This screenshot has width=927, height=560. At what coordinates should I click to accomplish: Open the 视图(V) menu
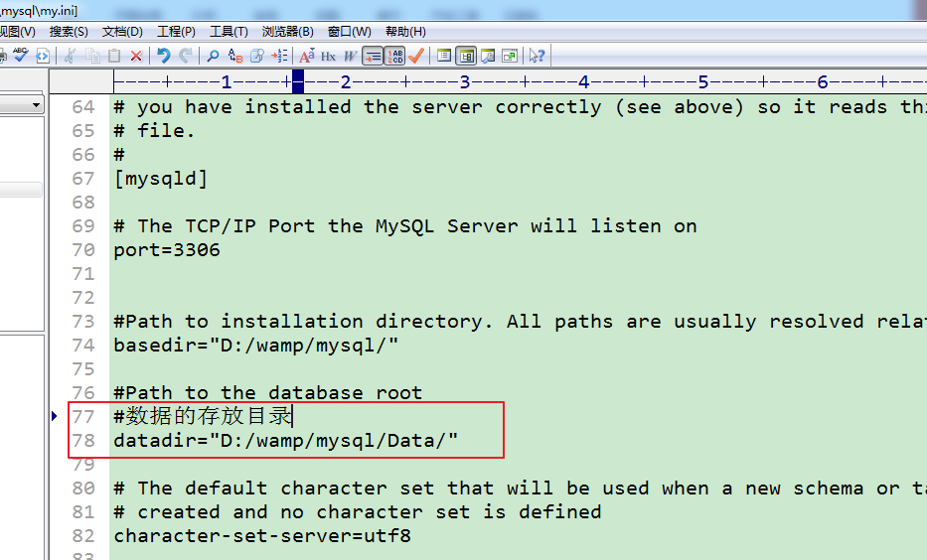coord(18,32)
